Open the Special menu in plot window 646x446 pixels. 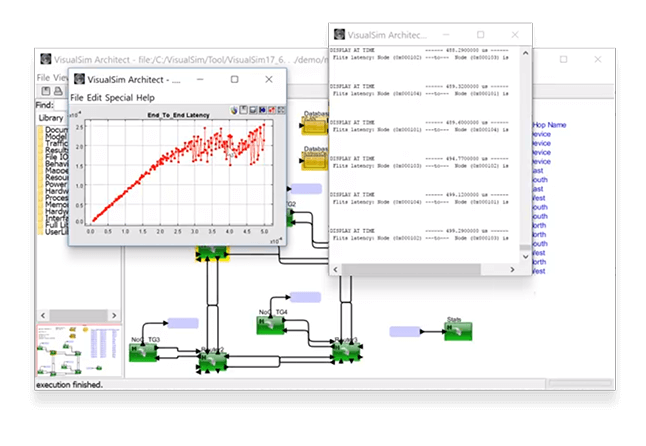tap(119, 98)
